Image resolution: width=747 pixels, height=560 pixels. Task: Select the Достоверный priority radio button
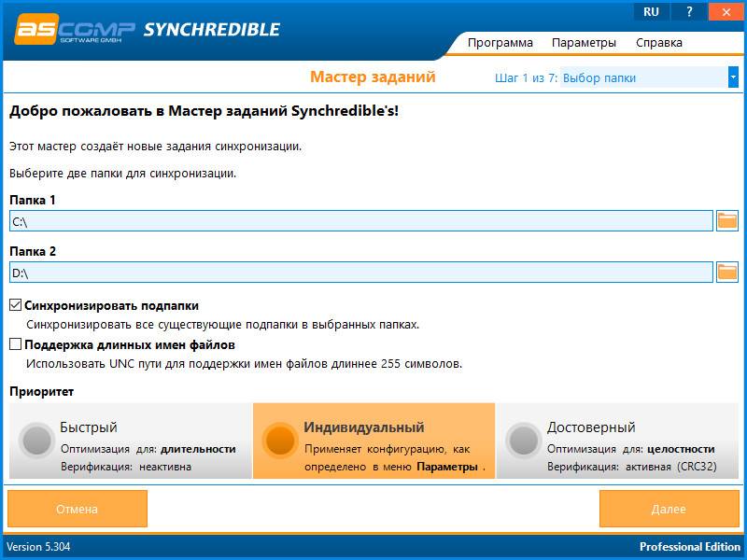coord(524,441)
